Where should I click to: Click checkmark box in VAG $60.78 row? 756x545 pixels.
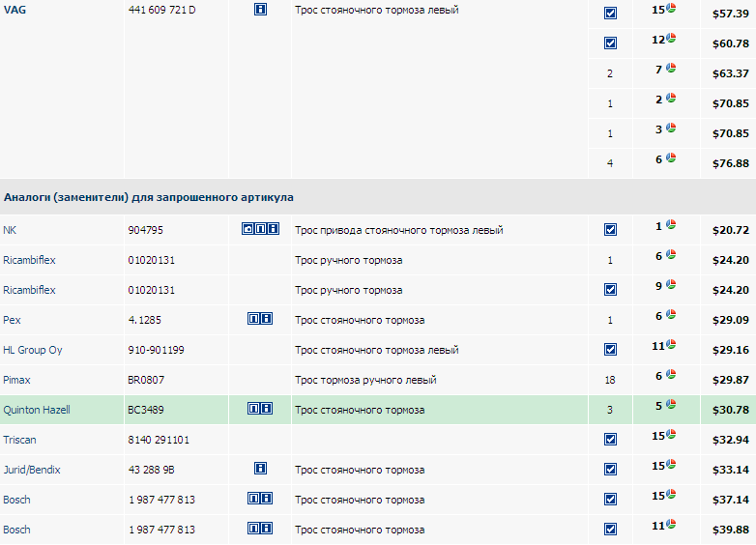(610, 43)
